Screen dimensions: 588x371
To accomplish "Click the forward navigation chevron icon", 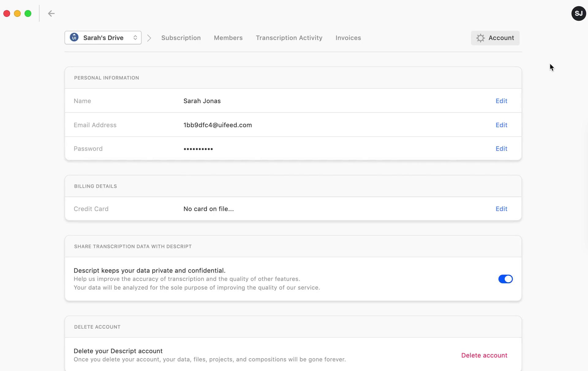I will pyautogui.click(x=149, y=38).
